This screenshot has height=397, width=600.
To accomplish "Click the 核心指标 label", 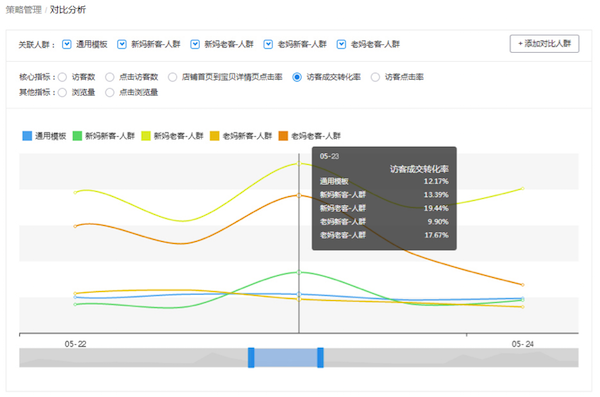I will tap(37, 77).
